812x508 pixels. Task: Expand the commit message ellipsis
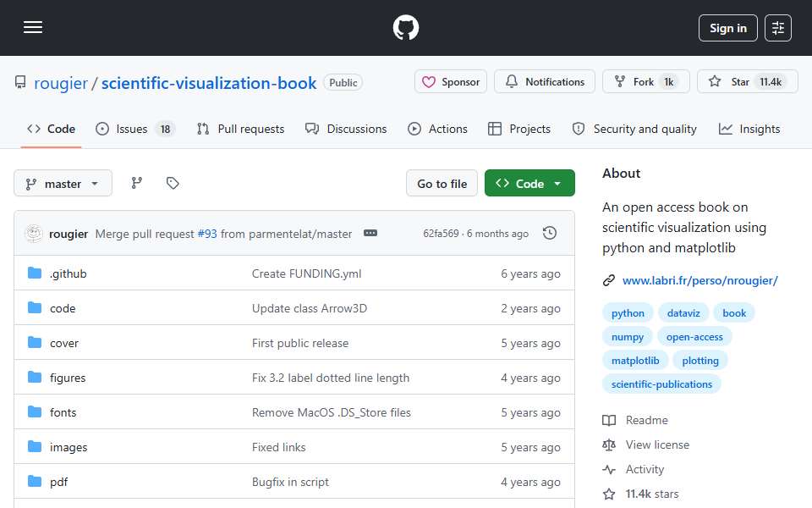point(370,234)
